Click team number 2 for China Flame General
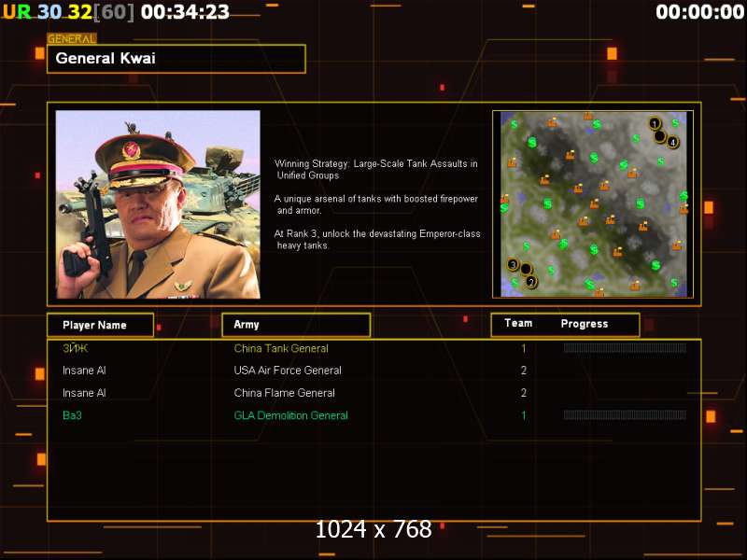The image size is (747, 560). click(524, 393)
